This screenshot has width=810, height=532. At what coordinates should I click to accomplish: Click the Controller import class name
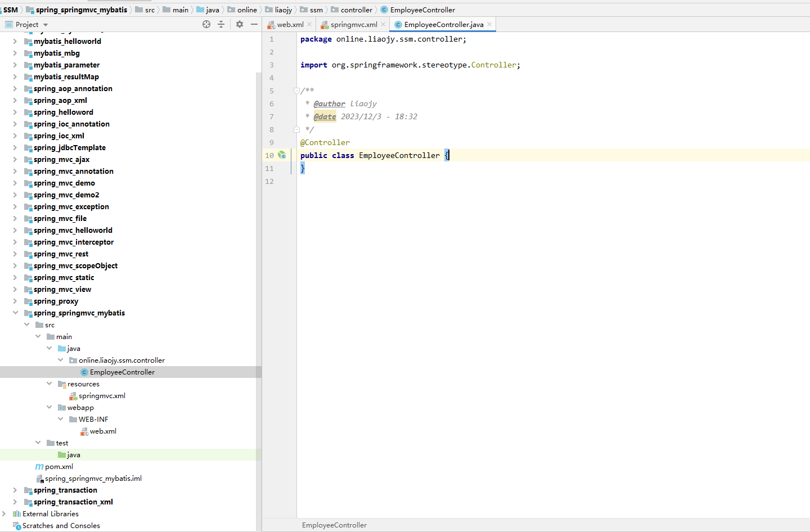(x=493, y=65)
